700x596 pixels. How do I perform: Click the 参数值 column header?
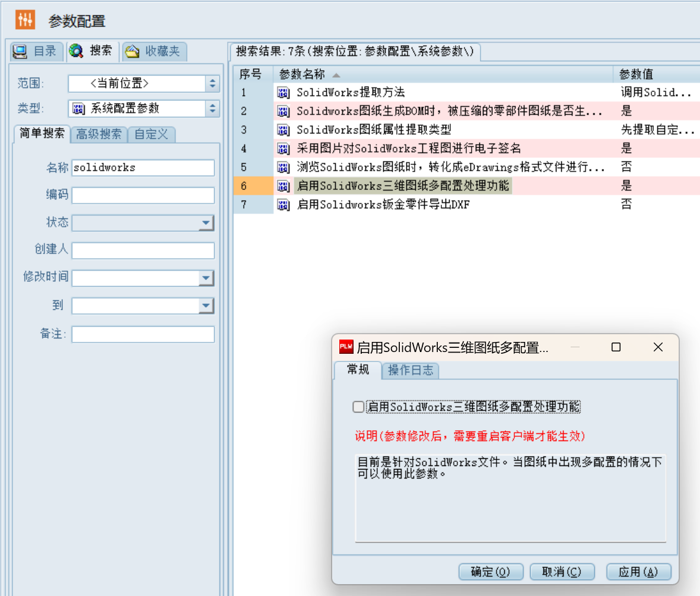(657, 74)
